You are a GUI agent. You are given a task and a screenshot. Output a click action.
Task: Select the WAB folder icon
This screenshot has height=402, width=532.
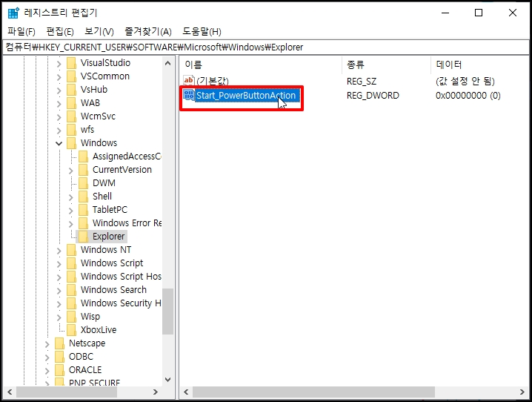coord(71,103)
